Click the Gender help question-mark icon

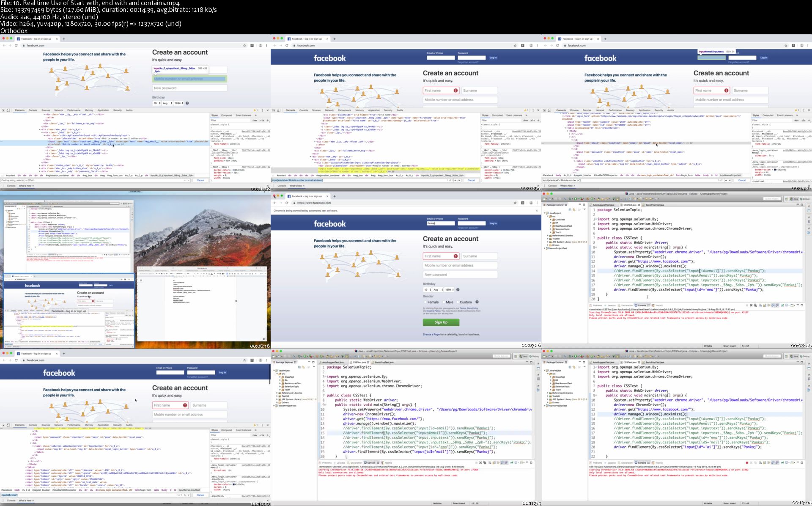pos(477,302)
